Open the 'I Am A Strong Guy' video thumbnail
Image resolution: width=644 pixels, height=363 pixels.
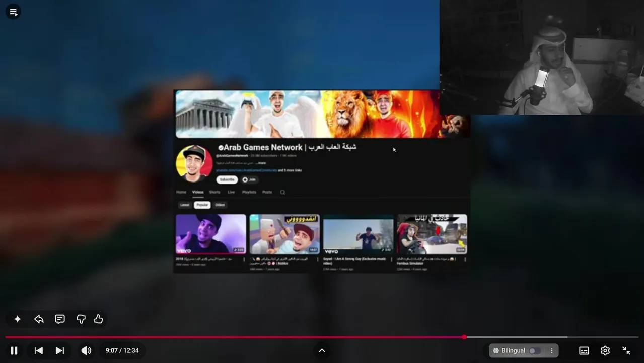click(x=358, y=234)
